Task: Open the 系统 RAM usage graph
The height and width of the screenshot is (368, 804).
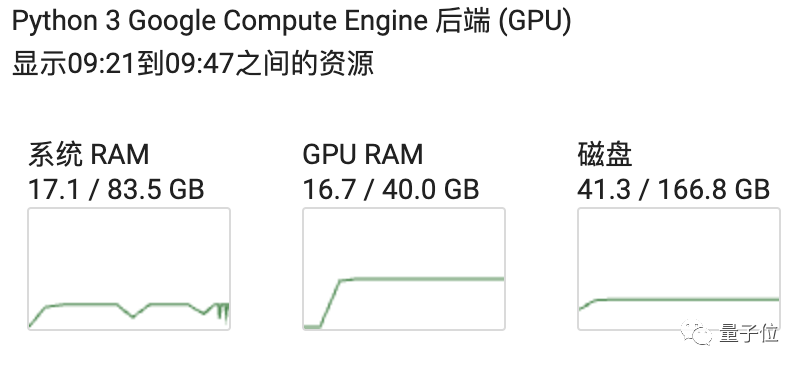Action: 129,269
